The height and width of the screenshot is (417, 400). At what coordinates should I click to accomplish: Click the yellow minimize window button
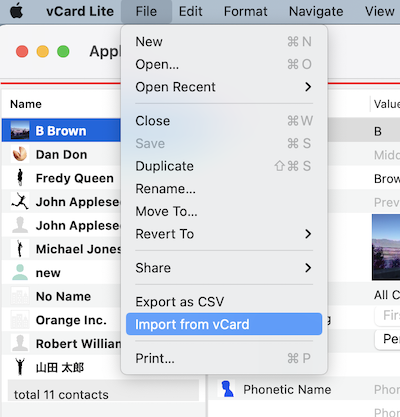[x=43, y=51]
